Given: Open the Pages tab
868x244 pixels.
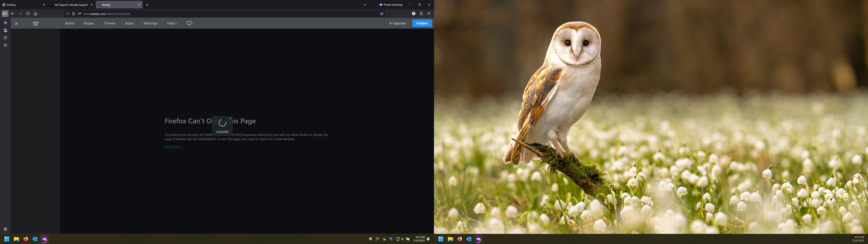Looking at the screenshot, I should [x=89, y=23].
